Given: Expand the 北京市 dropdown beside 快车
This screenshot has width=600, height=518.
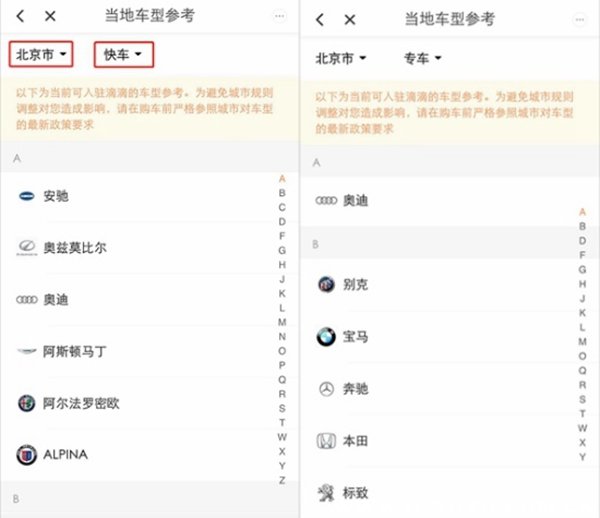Looking at the screenshot, I should click(x=42, y=54).
